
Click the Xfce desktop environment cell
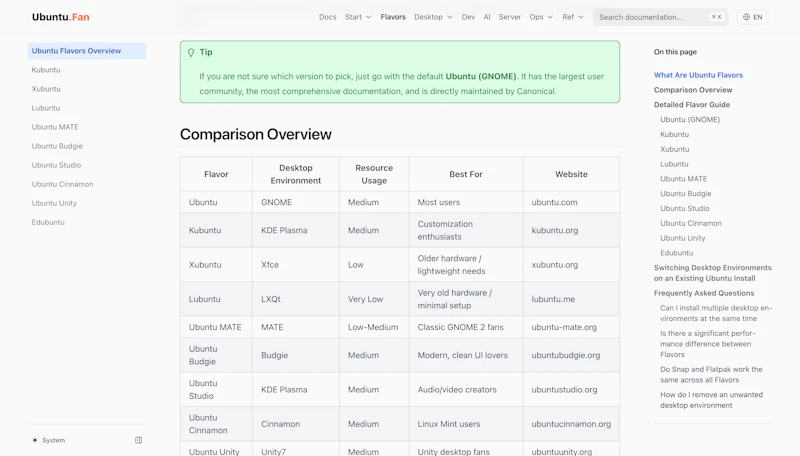point(296,265)
